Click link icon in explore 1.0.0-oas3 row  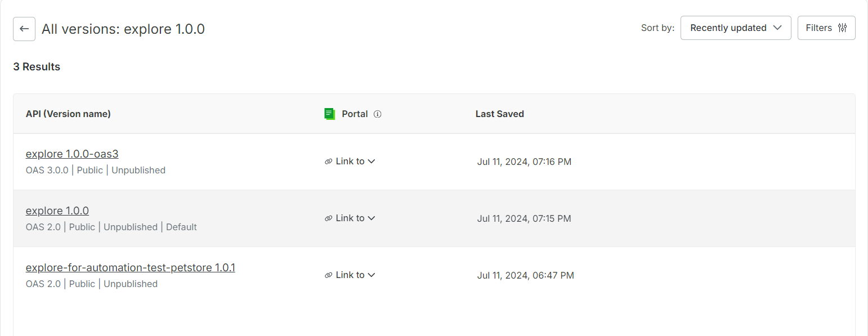[329, 162]
